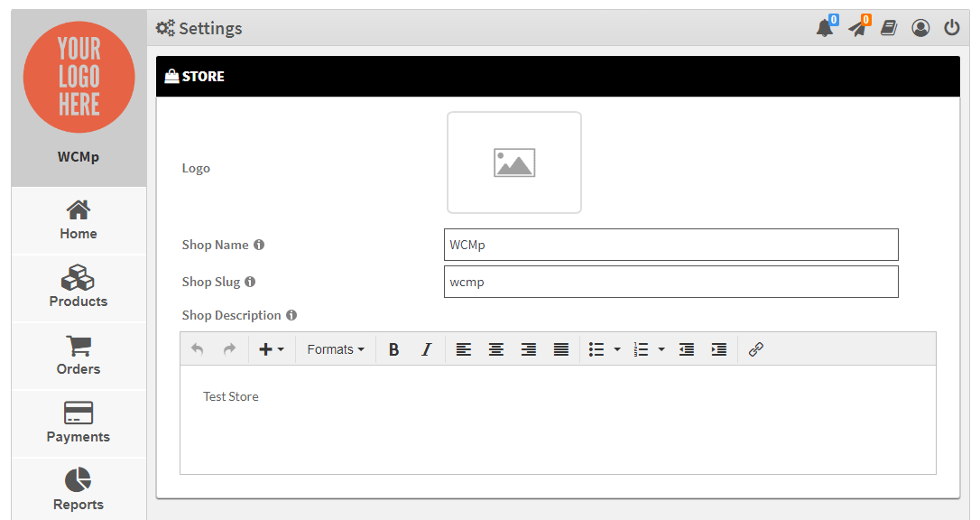
Task: Open Reports from the sidebar
Action: tap(79, 490)
